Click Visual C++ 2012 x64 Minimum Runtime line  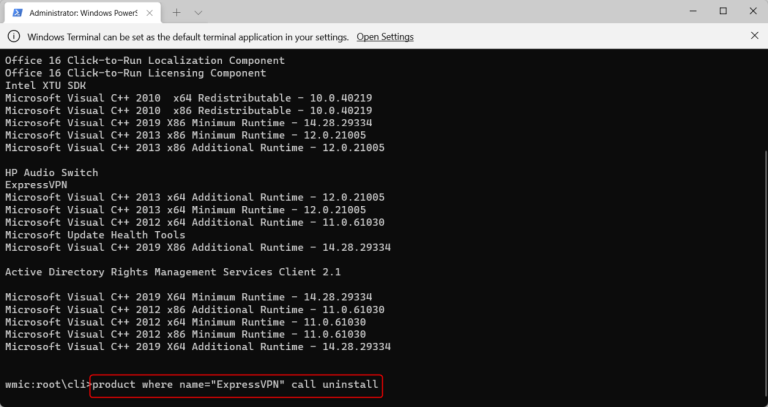[186, 322]
